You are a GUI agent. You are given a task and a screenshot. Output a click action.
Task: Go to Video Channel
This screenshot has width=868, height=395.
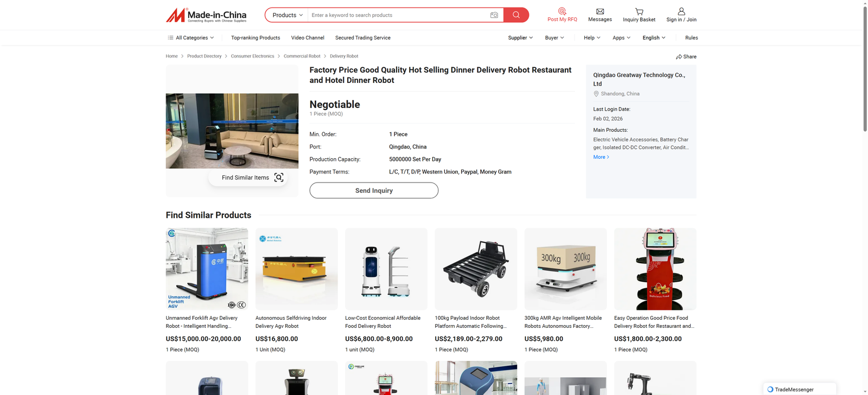308,38
